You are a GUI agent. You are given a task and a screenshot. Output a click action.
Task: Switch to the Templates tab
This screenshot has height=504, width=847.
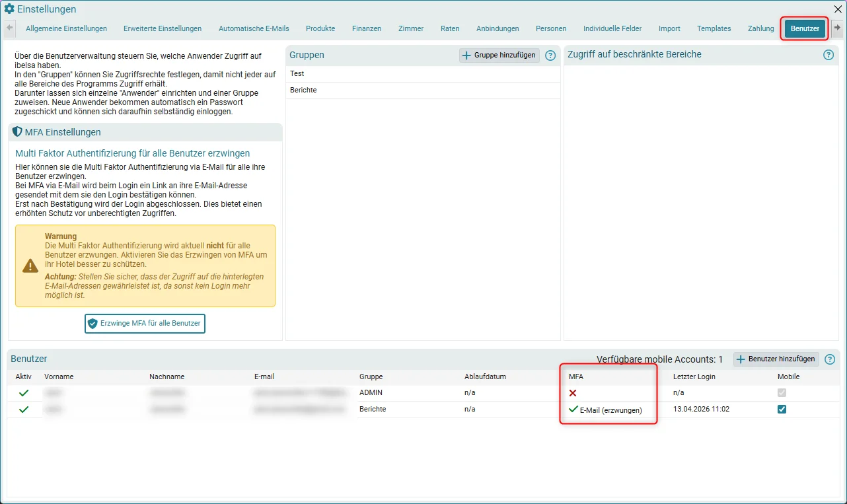coord(714,28)
